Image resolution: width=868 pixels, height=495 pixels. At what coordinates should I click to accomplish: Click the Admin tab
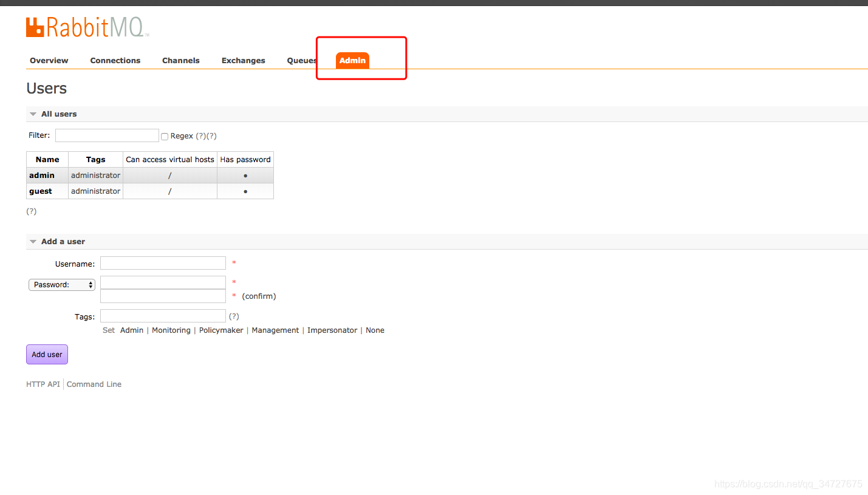353,61
